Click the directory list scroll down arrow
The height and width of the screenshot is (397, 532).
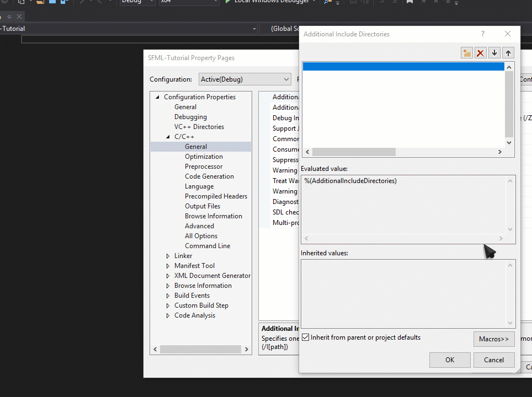tap(509, 143)
